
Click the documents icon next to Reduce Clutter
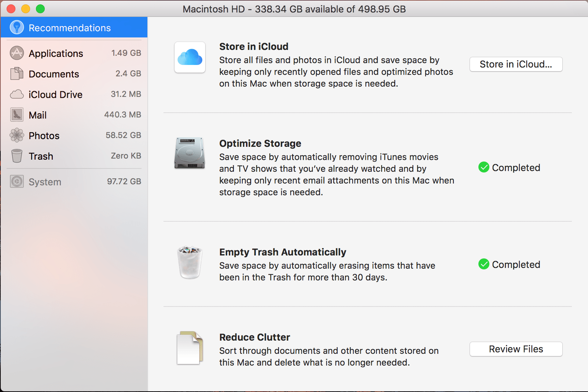[x=190, y=348]
